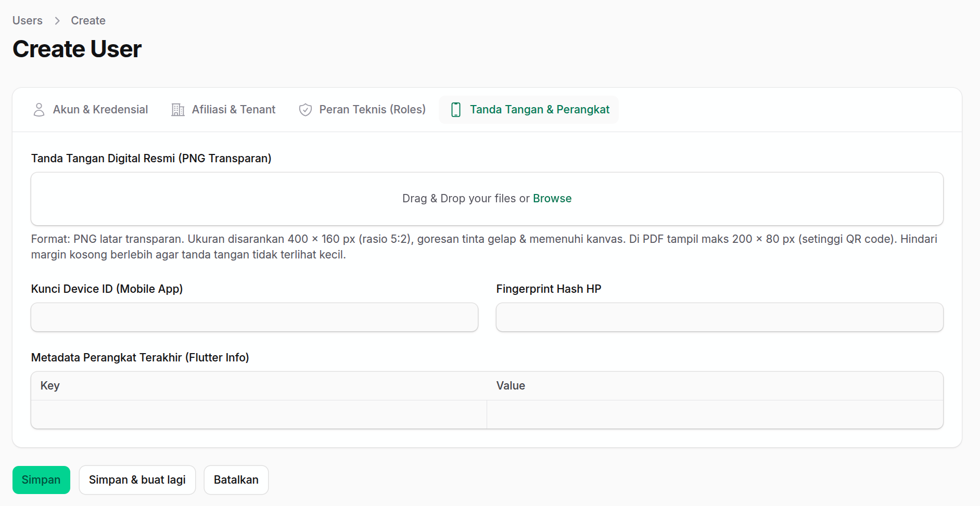
Task: Switch to the Afiliasi & Tenant tab
Action: [224, 110]
